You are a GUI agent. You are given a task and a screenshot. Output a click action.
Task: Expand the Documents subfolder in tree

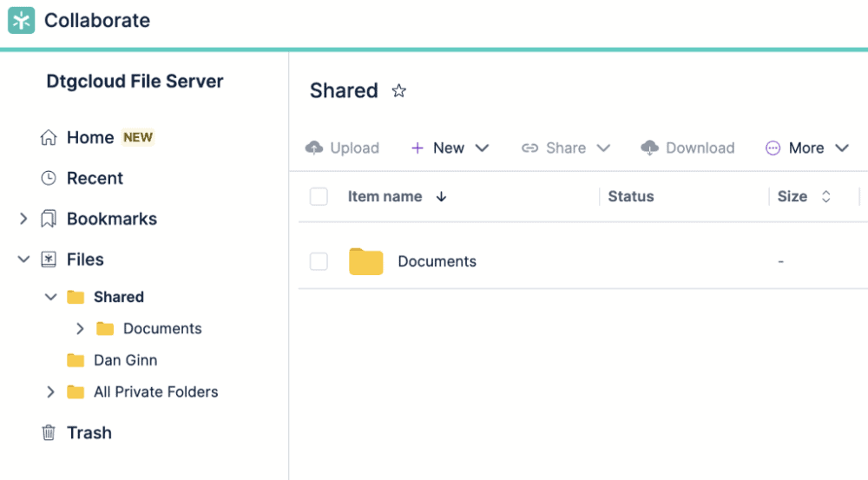tap(80, 329)
